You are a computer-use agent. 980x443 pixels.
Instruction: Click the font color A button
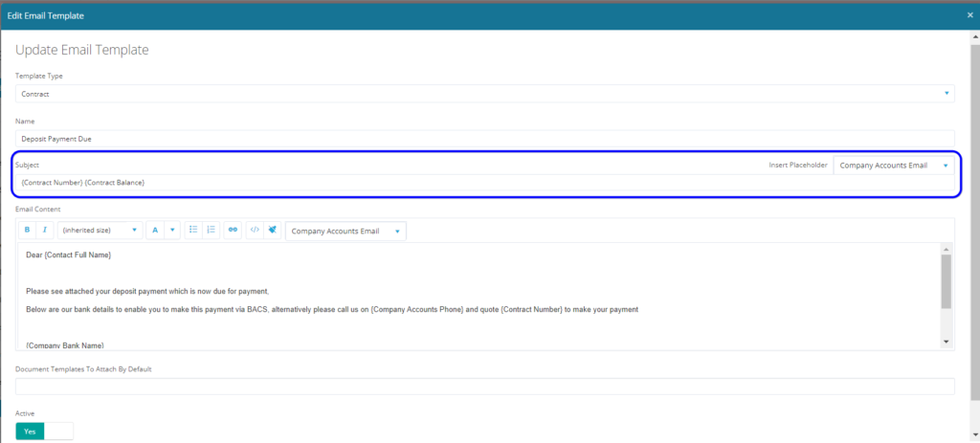click(156, 230)
